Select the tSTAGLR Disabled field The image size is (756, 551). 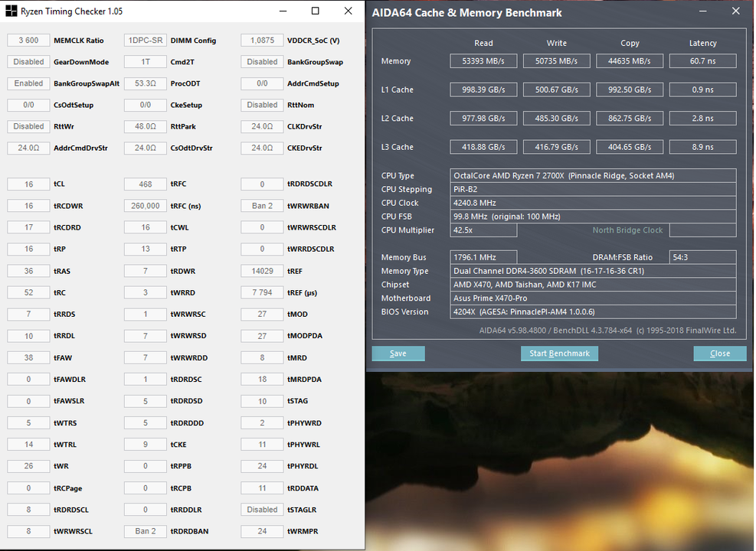(x=262, y=510)
